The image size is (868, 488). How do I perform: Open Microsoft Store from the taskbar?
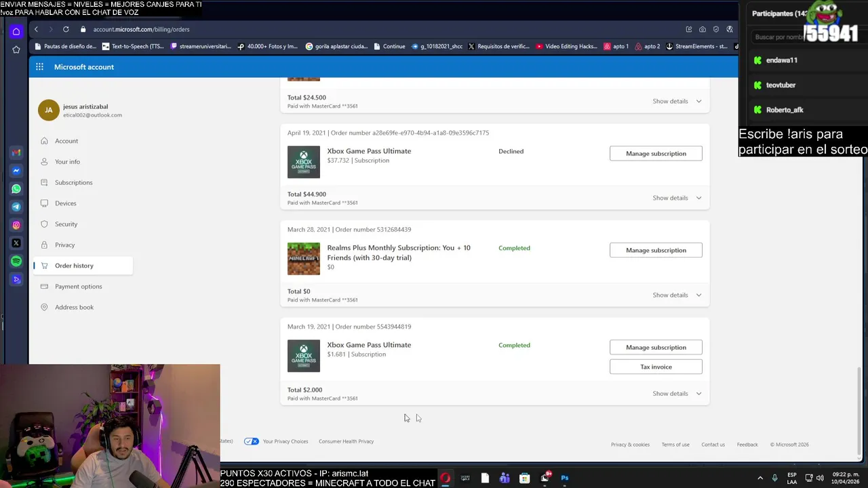click(x=524, y=478)
